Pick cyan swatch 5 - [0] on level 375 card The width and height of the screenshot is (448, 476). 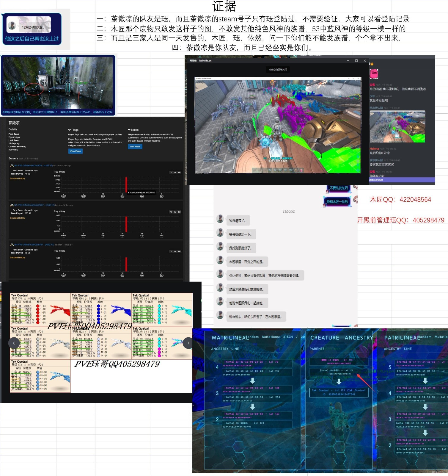(159, 306)
